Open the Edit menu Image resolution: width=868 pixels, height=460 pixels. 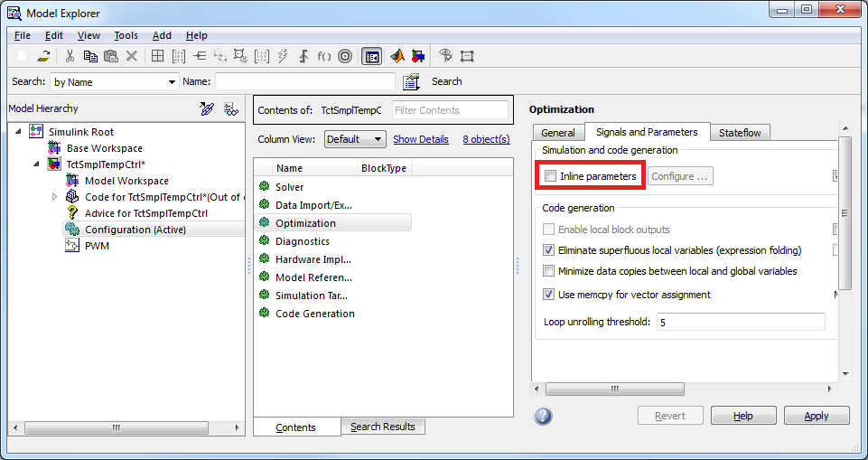click(54, 35)
